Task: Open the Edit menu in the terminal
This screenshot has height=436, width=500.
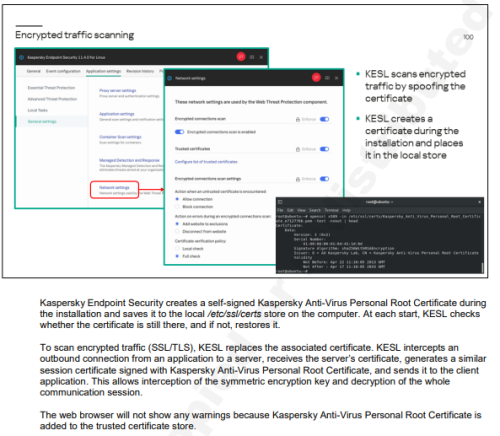Action: coord(290,210)
